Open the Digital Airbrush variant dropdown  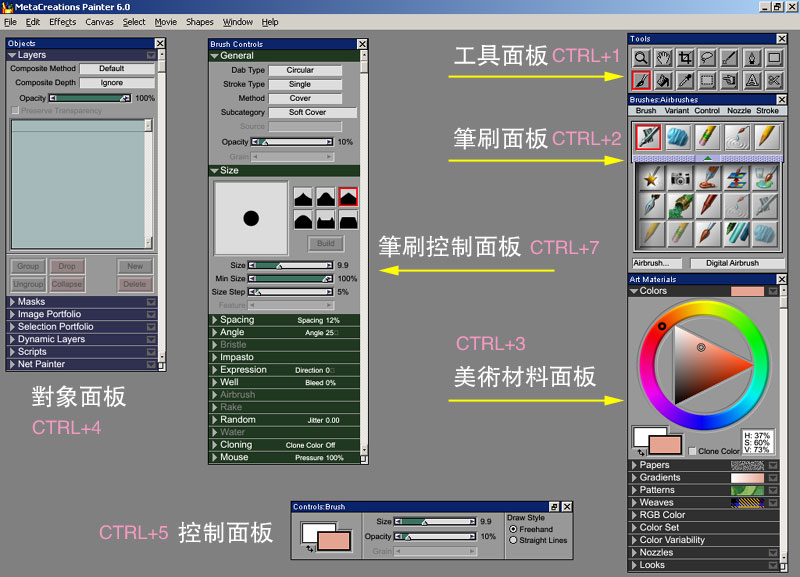[x=737, y=263]
